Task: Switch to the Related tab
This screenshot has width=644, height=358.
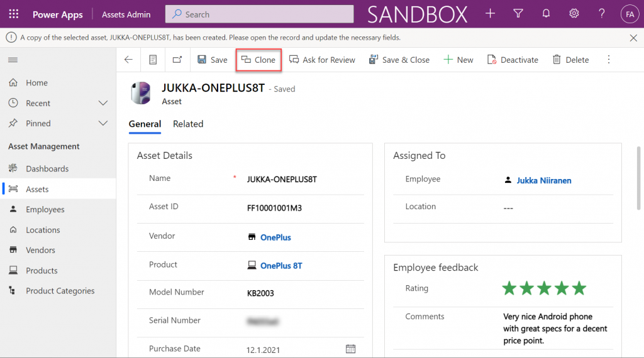Action: [188, 124]
